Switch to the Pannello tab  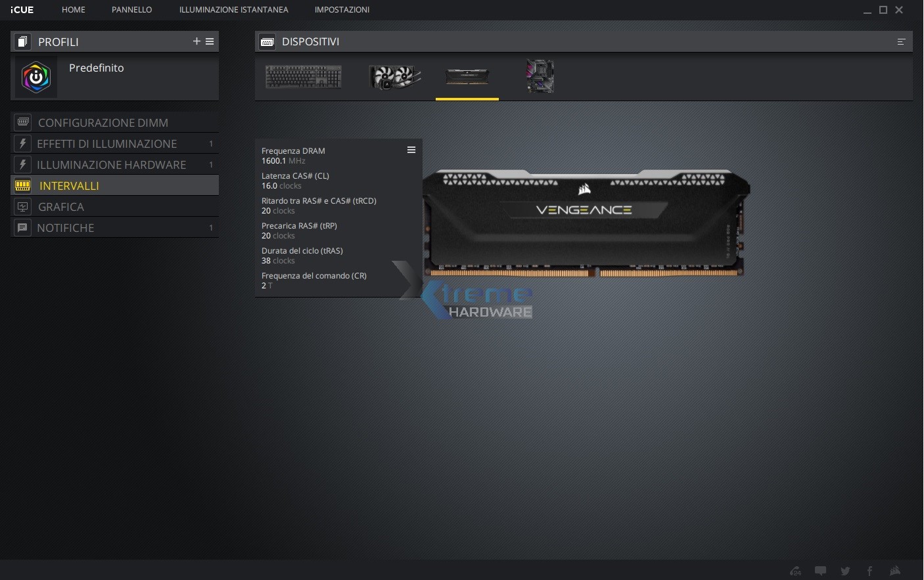click(131, 10)
